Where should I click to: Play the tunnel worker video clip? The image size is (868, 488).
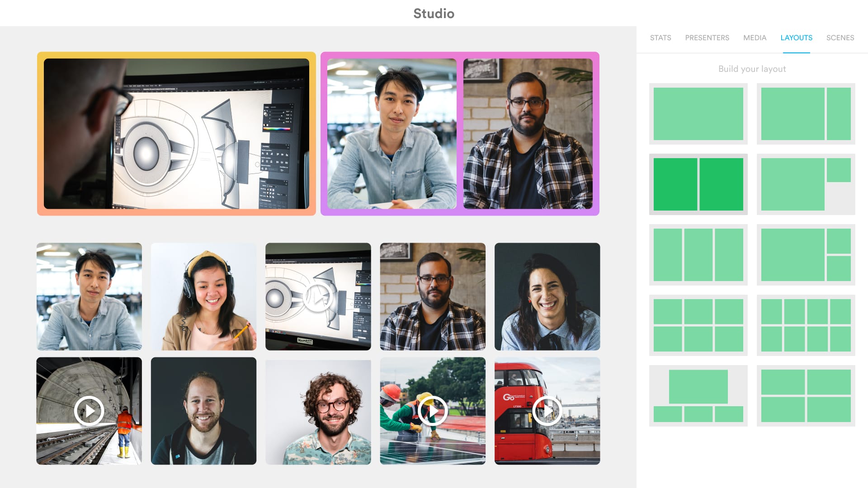click(89, 411)
